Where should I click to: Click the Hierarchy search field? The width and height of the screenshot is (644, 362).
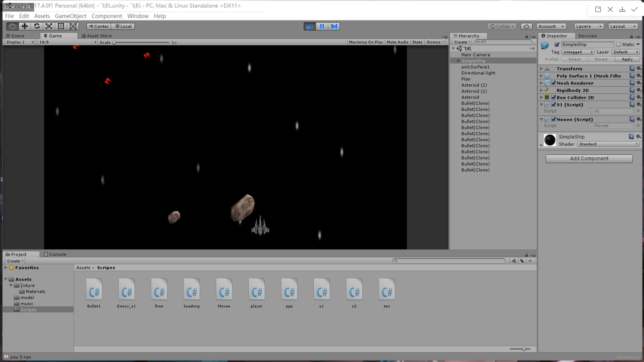pos(503,42)
